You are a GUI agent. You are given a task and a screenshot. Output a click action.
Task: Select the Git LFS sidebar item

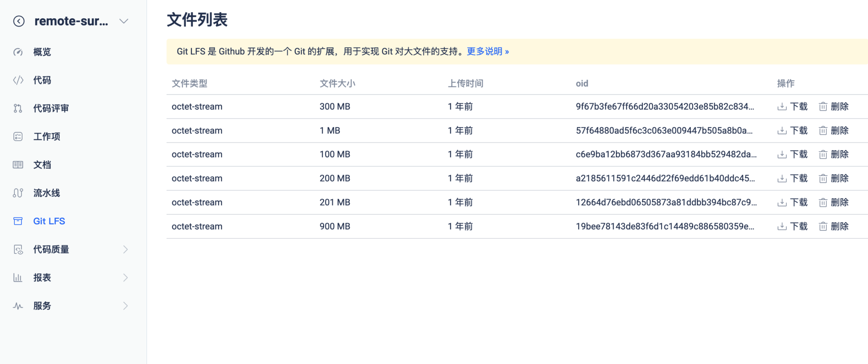[x=49, y=221]
